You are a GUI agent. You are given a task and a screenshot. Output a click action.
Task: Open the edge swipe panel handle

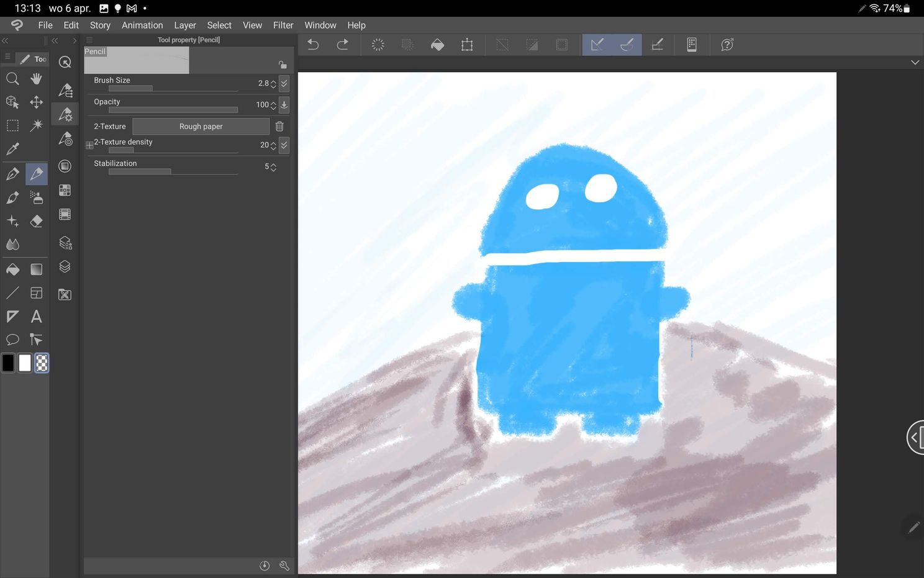click(915, 438)
